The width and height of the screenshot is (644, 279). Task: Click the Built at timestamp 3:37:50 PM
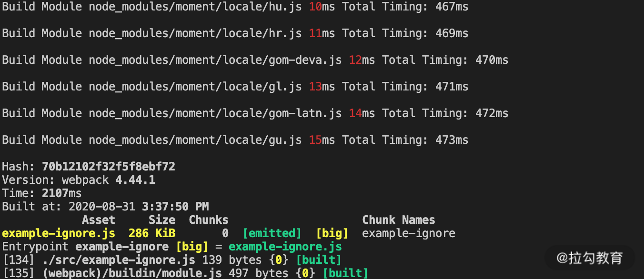click(x=175, y=207)
